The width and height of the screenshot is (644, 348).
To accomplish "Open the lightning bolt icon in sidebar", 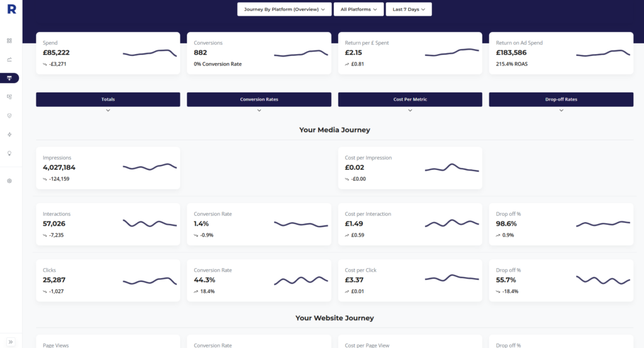I will (x=9, y=134).
